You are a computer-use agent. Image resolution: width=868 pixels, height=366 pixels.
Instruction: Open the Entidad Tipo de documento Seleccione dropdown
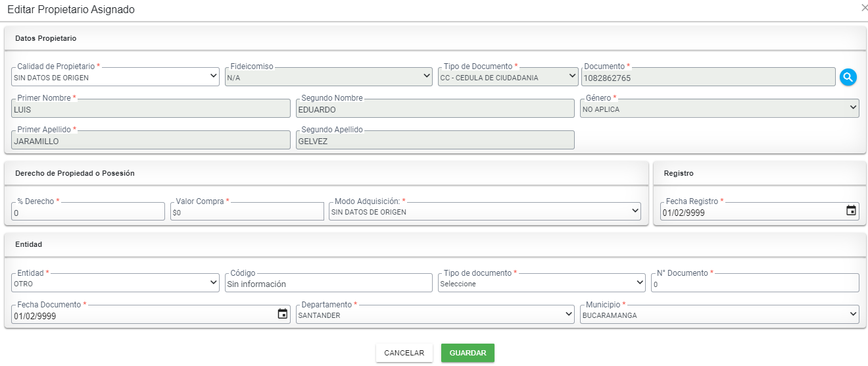[x=542, y=282]
